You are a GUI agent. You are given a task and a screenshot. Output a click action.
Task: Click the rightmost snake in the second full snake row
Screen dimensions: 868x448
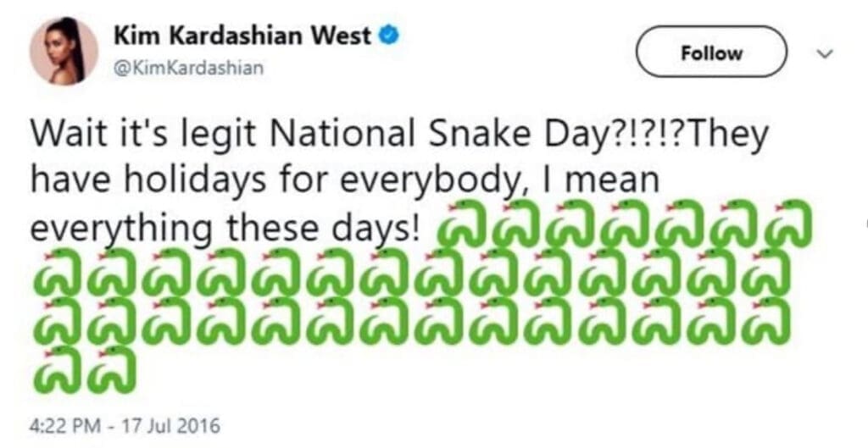pyautogui.click(x=766, y=322)
